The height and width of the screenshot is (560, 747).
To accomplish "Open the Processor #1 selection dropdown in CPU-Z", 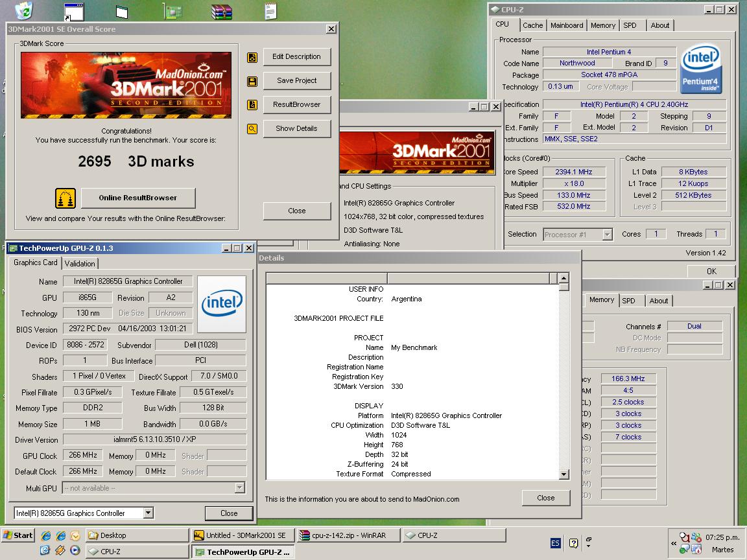I will coord(607,234).
